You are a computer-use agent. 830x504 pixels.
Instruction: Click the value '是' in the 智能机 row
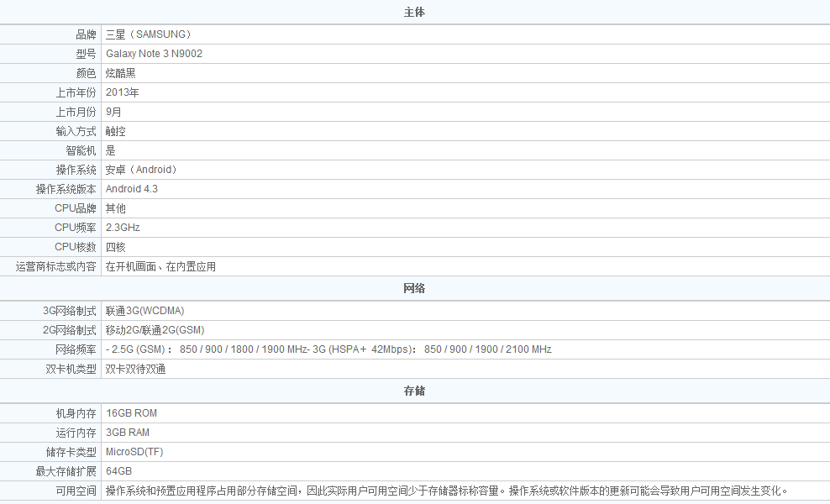111,150
